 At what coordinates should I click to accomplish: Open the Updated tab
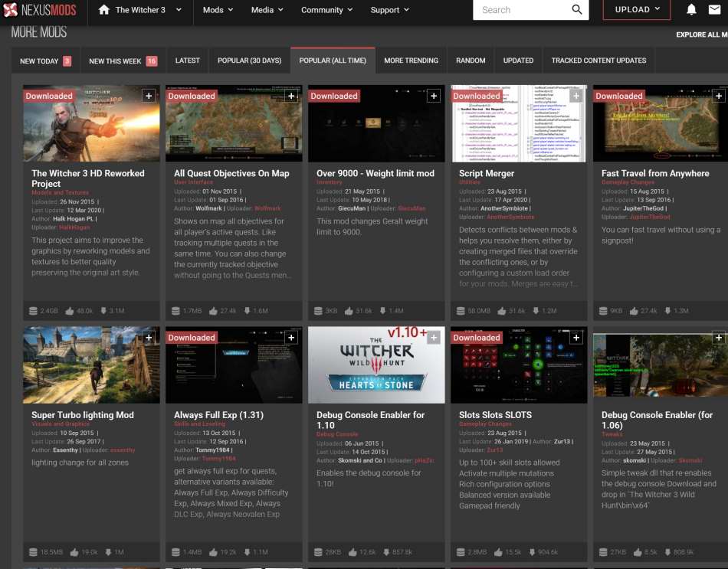[x=518, y=60]
